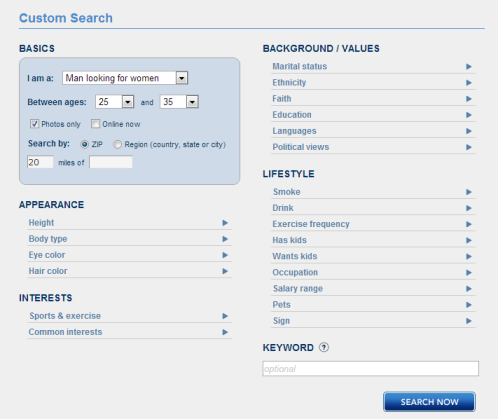The image size is (498, 419).
Task: Open the Drink preference link
Action: click(373, 208)
